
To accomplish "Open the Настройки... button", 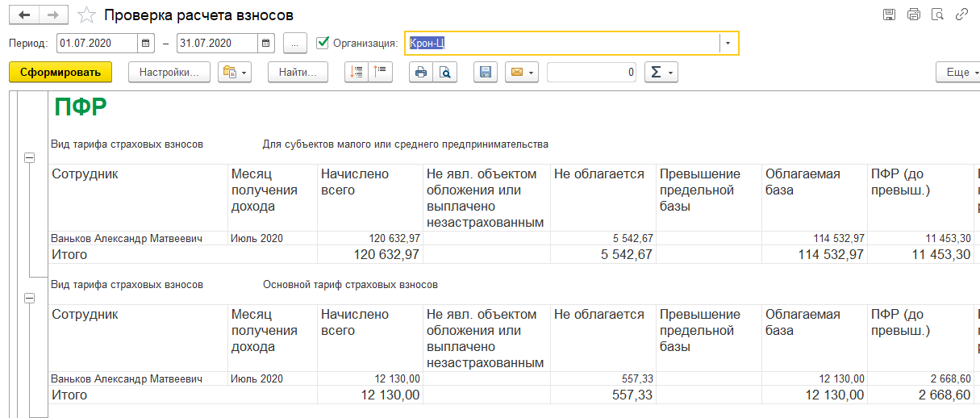I will click(x=169, y=73).
